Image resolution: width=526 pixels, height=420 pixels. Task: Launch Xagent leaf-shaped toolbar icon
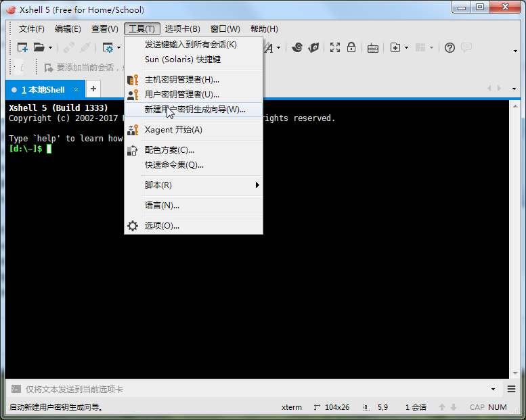coord(313,47)
